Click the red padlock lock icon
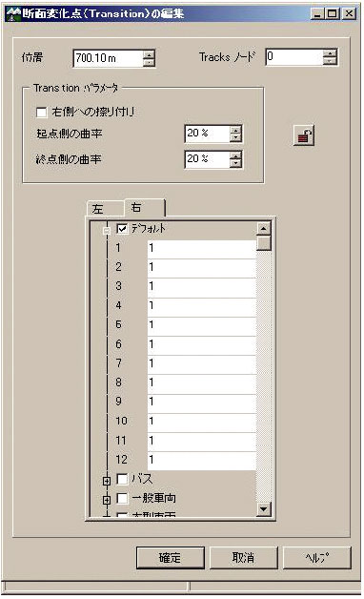This screenshot has width=364, height=599. pyautogui.click(x=304, y=135)
